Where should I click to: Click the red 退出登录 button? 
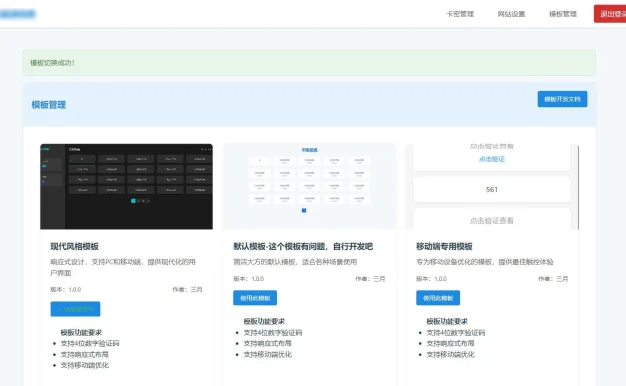[610, 14]
